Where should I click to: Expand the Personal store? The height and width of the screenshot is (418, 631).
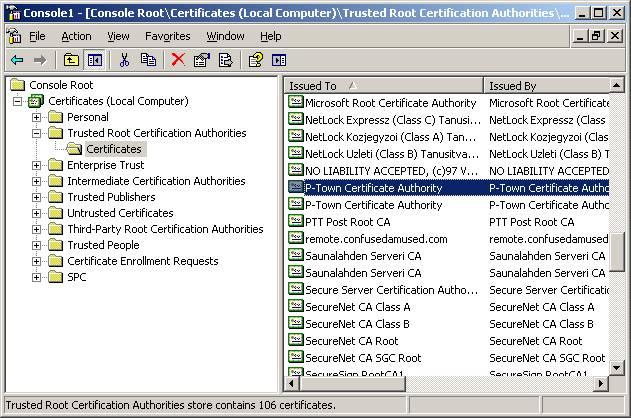[36, 117]
